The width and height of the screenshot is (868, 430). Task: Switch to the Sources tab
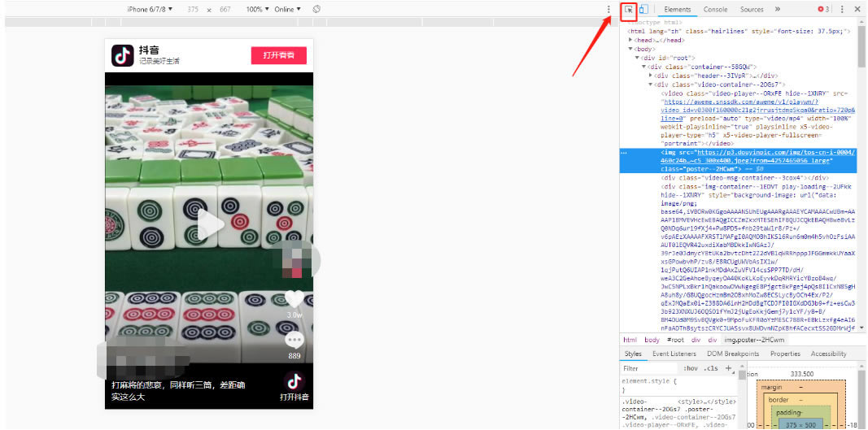pos(752,10)
